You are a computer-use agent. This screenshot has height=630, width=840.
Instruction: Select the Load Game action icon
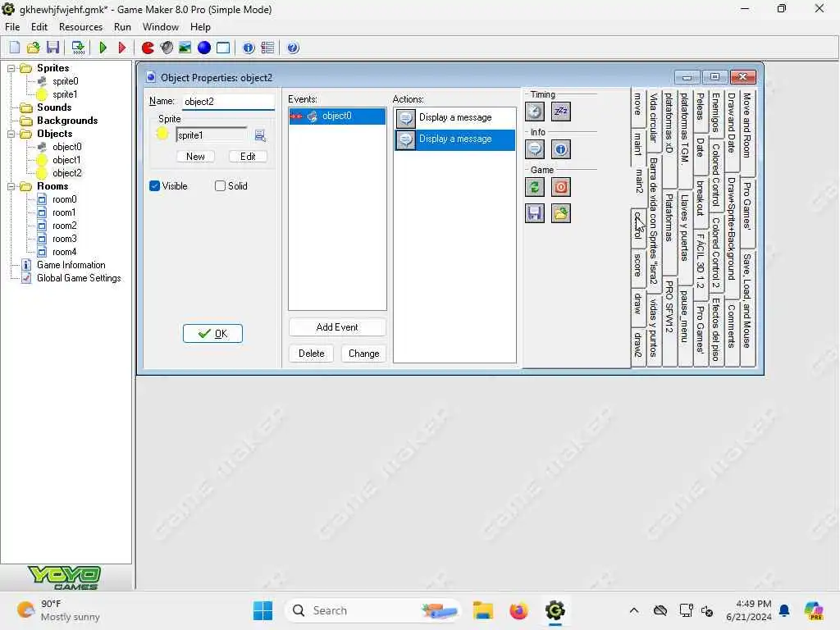tap(561, 213)
